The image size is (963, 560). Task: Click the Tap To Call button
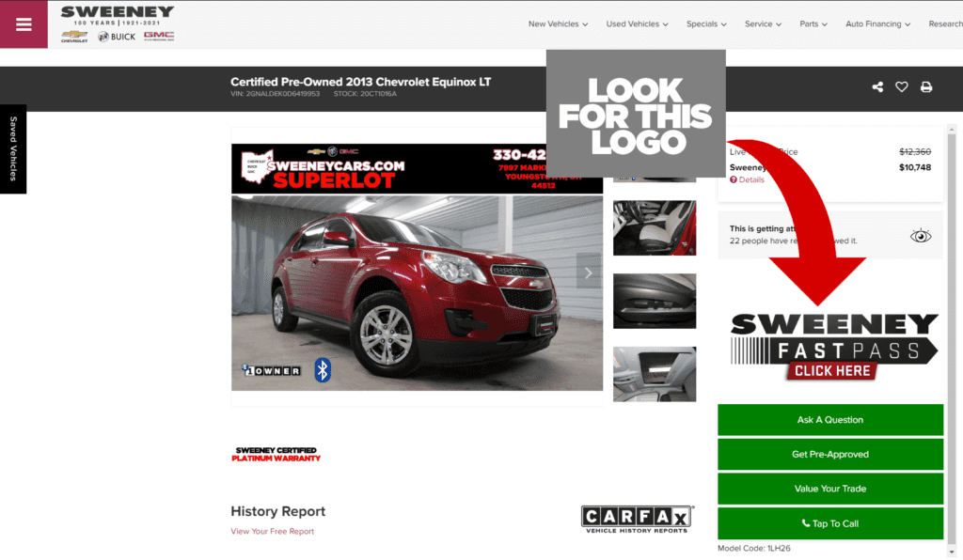coord(830,523)
